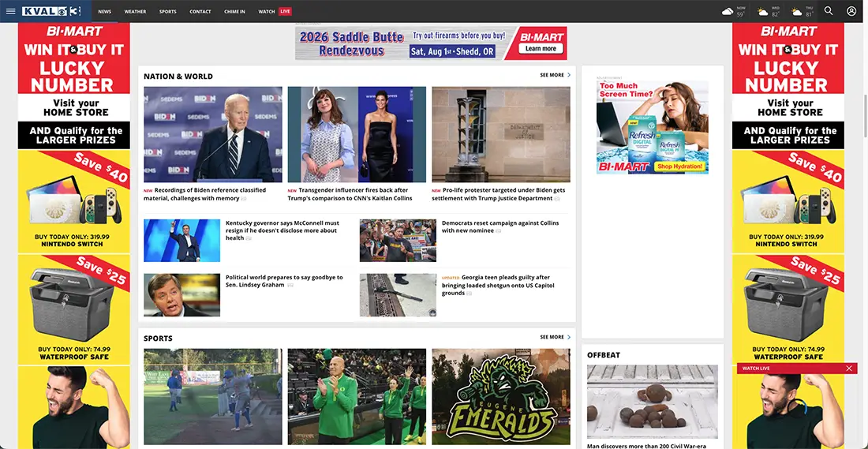The image size is (868, 449).
Task: Close the Watch Live popup
Action: (x=849, y=369)
